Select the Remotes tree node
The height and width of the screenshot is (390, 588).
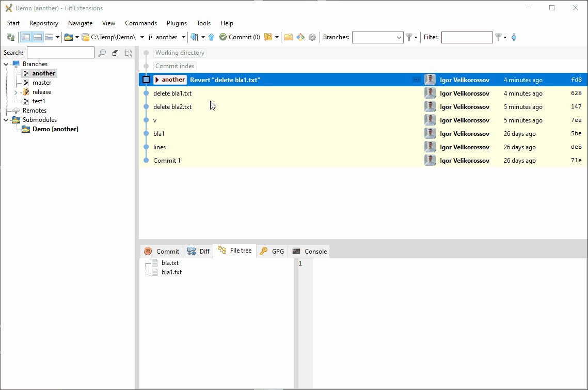coord(35,111)
